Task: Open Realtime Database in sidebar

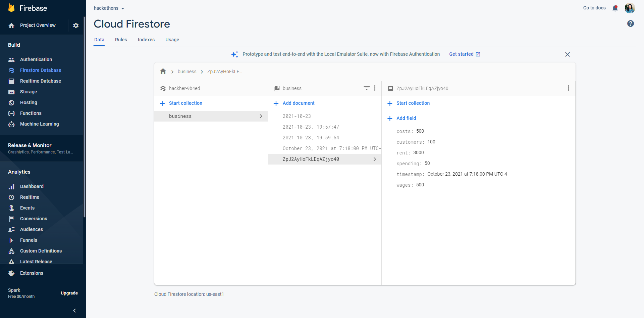Action: [40, 81]
